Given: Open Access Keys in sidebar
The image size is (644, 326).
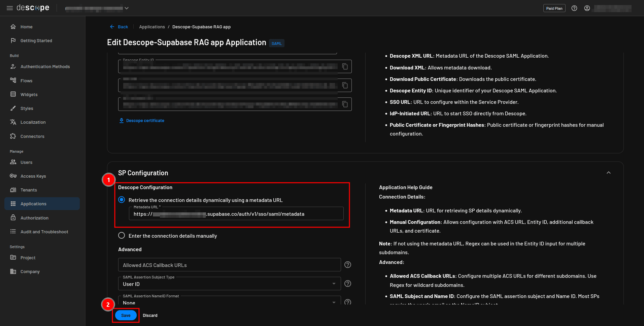Looking at the screenshot, I should coord(33,176).
